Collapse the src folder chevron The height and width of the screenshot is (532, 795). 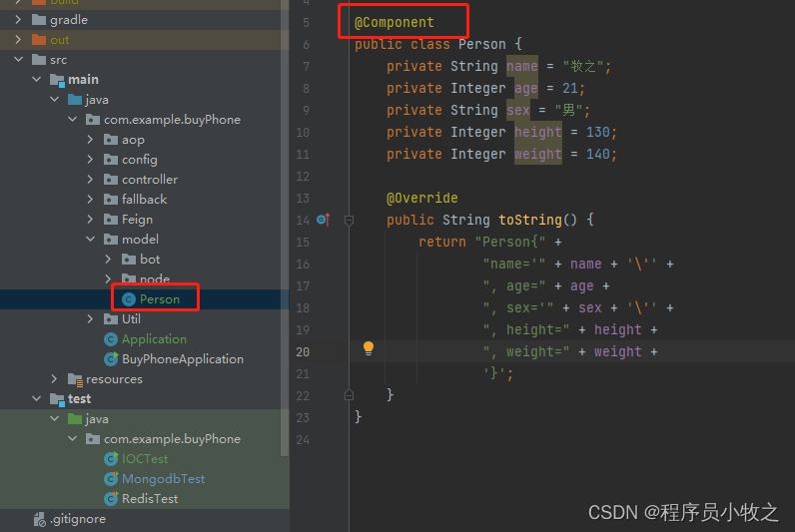coord(19,59)
